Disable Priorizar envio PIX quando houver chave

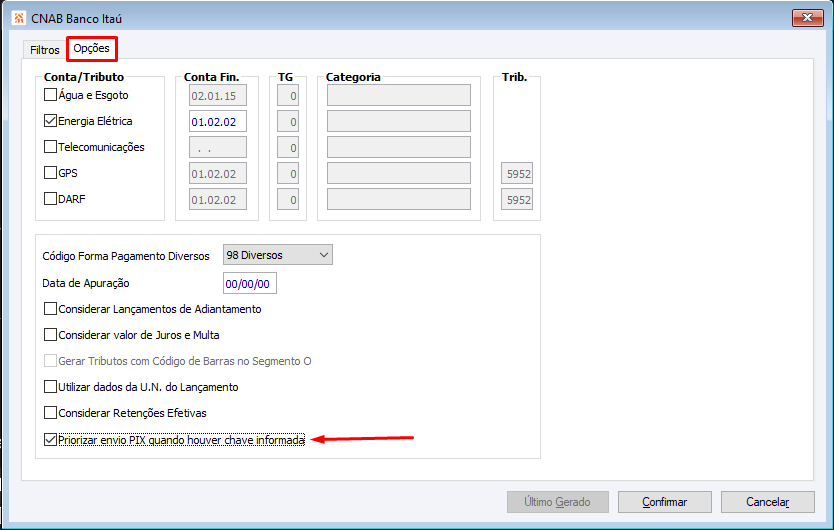[50, 440]
